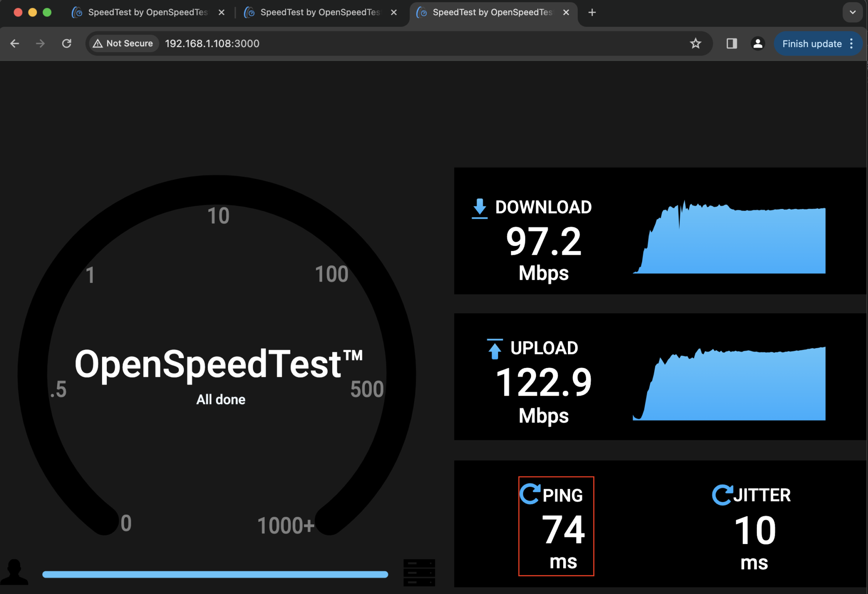Click the OpenSpeedTest logo on the active tab
868x594 pixels.
422,12
